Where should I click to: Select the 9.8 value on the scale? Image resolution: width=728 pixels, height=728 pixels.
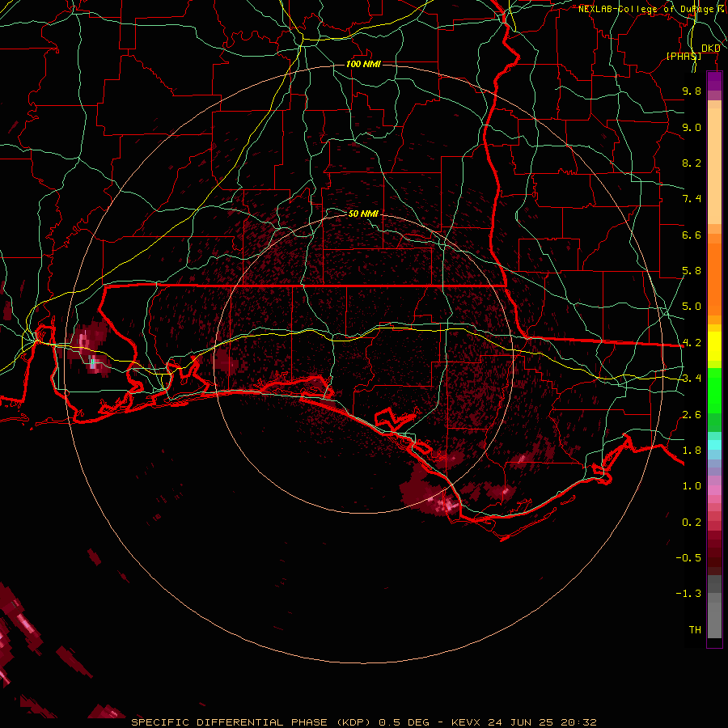click(692, 91)
